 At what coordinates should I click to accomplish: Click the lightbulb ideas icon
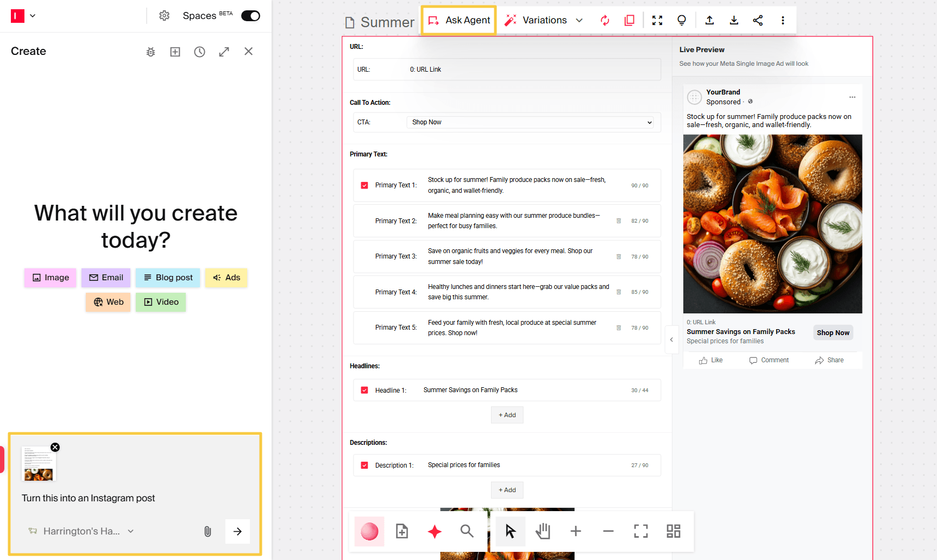(681, 20)
